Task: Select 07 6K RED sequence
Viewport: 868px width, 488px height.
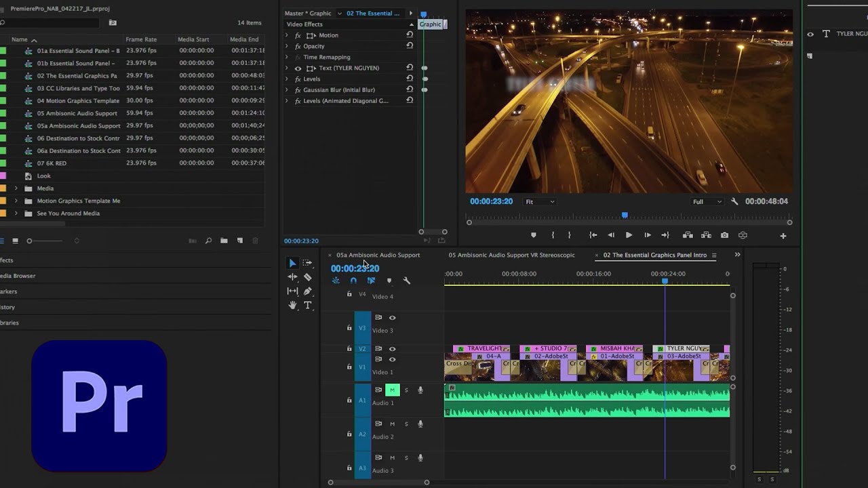Action: (x=52, y=163)
